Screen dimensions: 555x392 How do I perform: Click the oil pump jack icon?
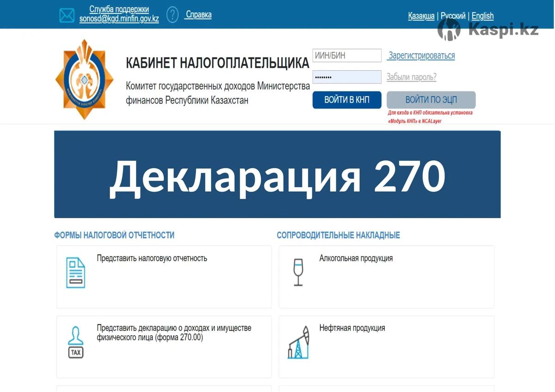[298, 343]
